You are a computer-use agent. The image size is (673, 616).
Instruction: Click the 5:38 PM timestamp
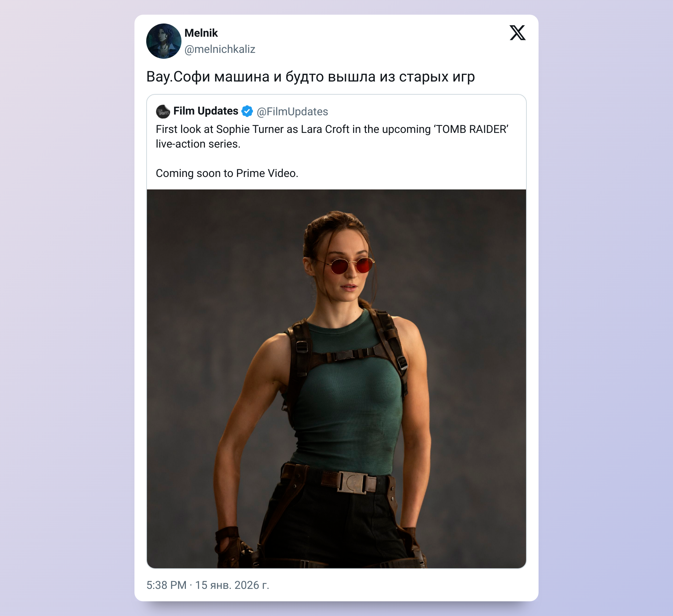[x=166, y=585]
